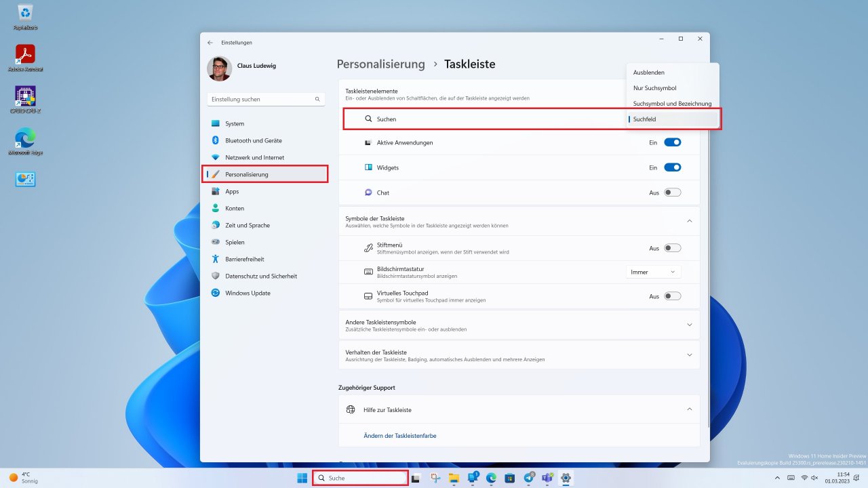The height and width of the screenshot is (488, 868).
Task: Go to Windows Update in the sidebar
Action: point(266,293)
